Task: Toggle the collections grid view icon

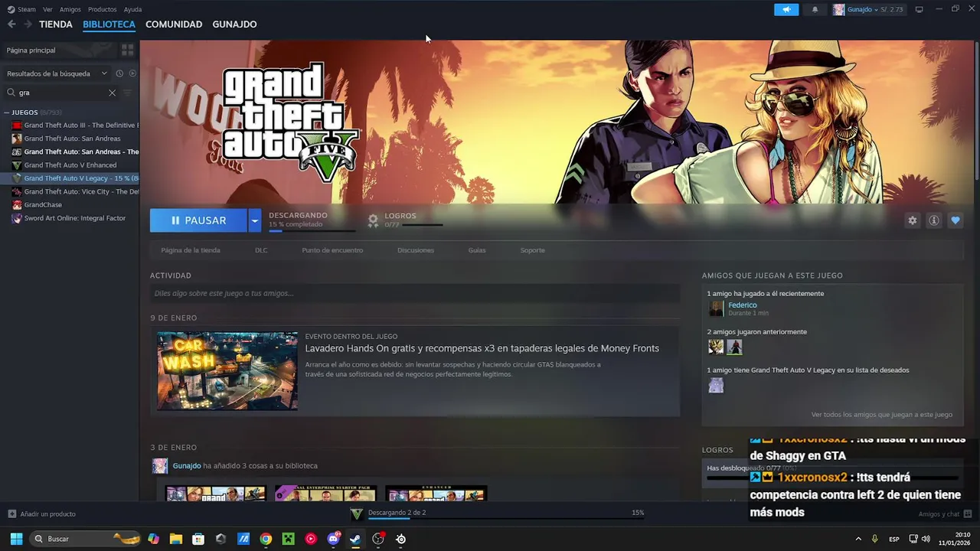Action: 128,50
